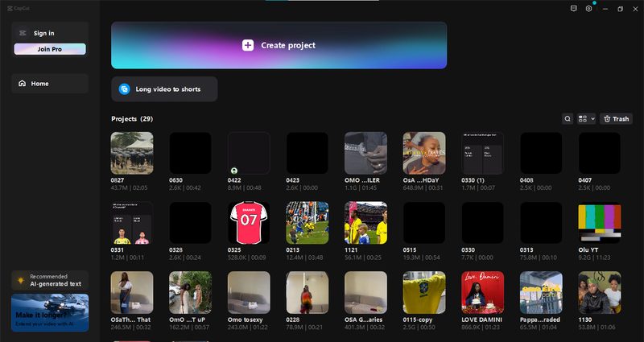The width and height of the screenshot is (644, 342).
Task: Open the 0115-copy yellow jersey project
Action: coord(424,293)
